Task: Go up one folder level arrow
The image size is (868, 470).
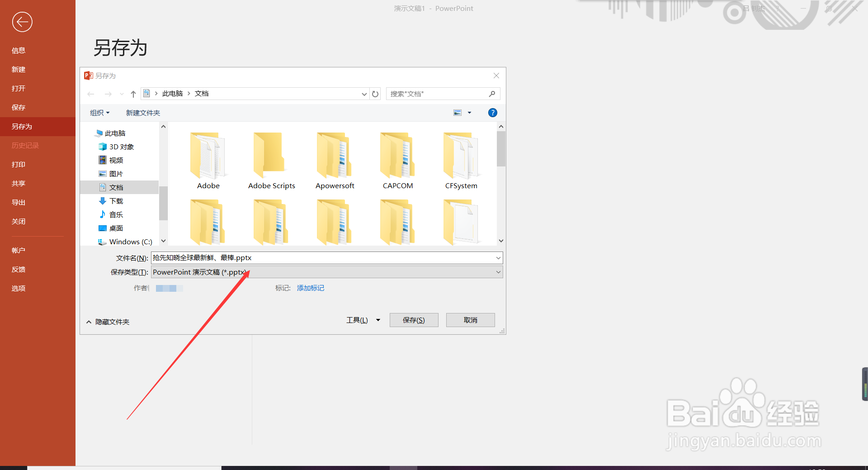Action: [133, 94]
